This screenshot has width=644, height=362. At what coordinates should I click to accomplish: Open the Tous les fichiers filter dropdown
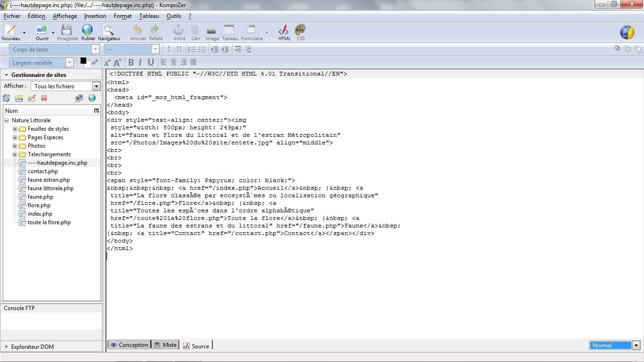coord(66,86)
